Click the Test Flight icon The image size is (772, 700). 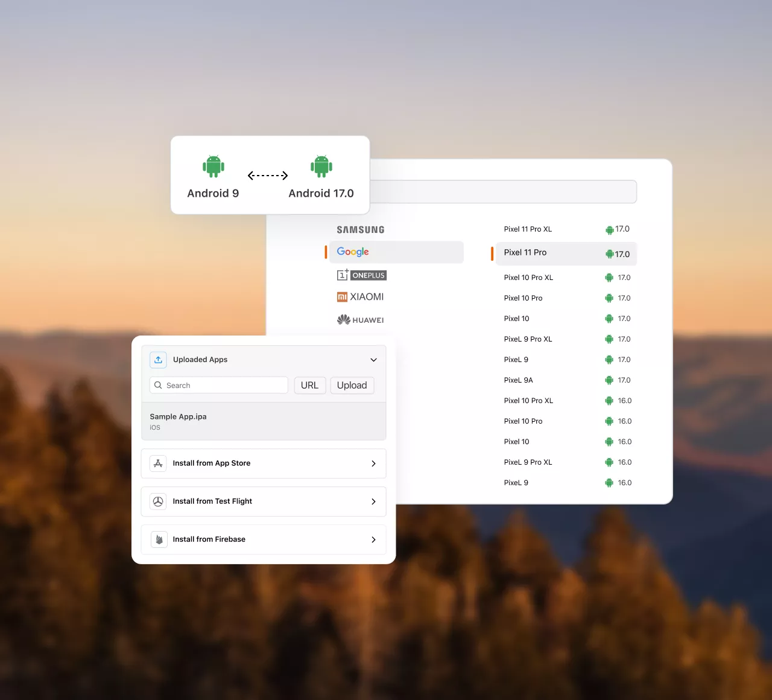point(158,501)
